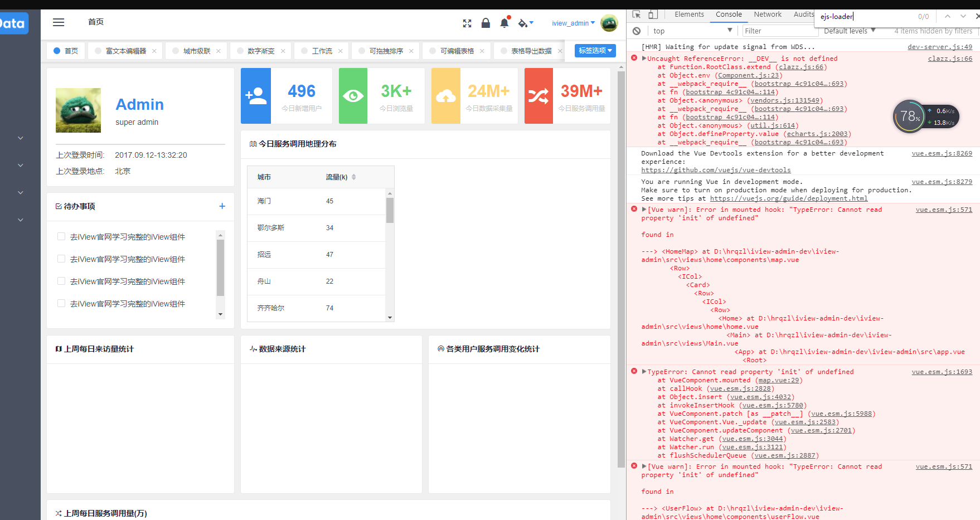Expand the Uncaught ReferenceError stack trace
The height and width of the screenshot is (520, 980).
point(644,59)
